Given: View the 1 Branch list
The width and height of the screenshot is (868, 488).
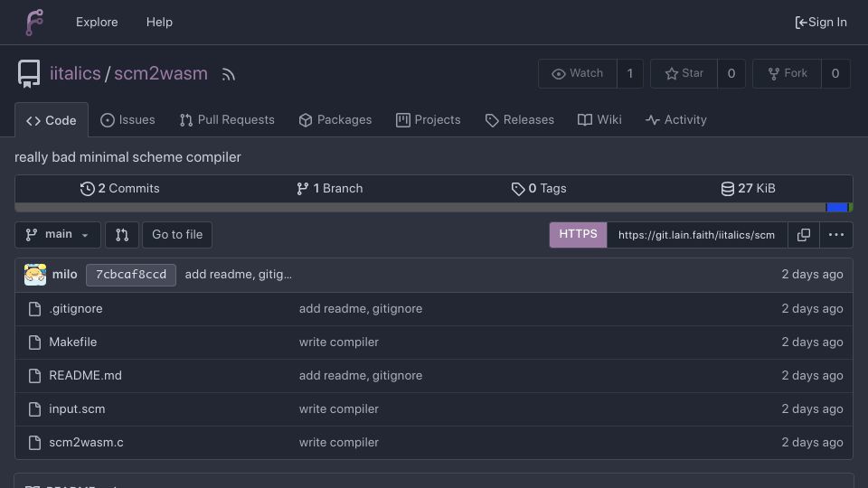Looking at the screenshot, I should coord(329,189).
